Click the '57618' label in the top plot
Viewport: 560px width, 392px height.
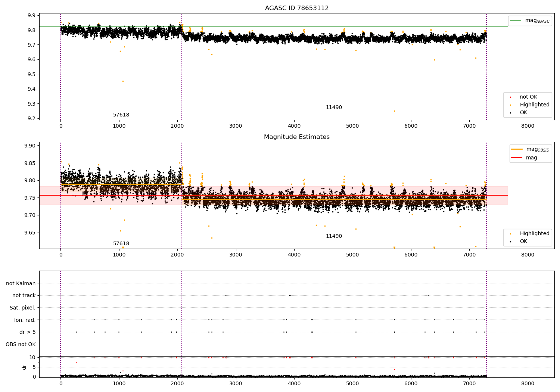pyautogui.click(x=121, y=115)
